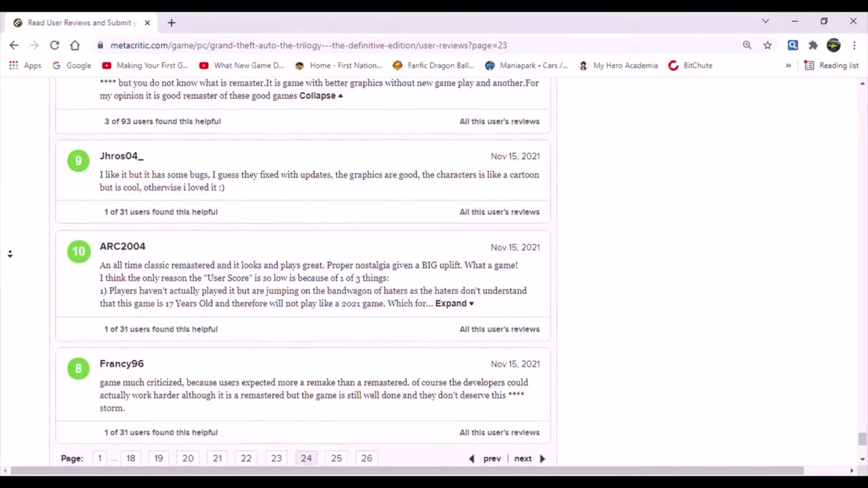Viewport: 868px width, 488px height.
Task: View all of Francy96's reviews
Action: tap(500, 432)
